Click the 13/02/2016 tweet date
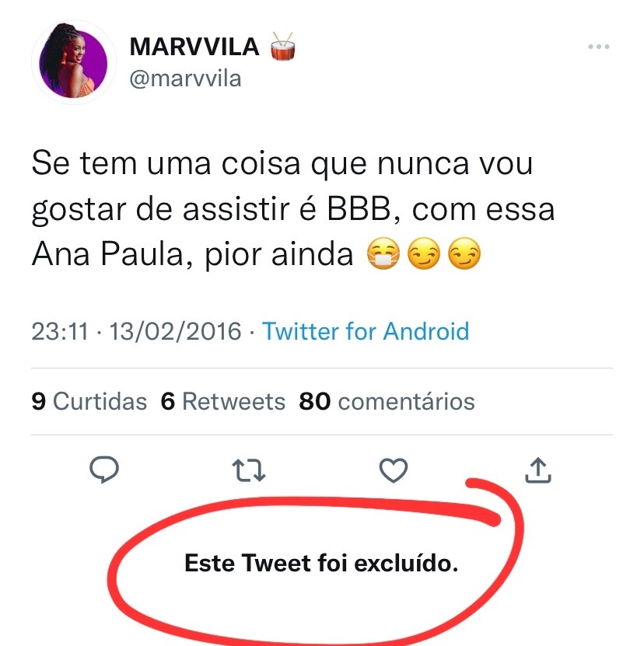644x646 pixels. coord(175,331)
